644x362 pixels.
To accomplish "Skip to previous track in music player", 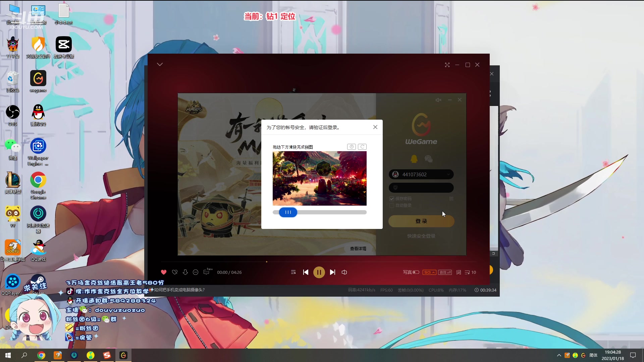I will [306, 272].
